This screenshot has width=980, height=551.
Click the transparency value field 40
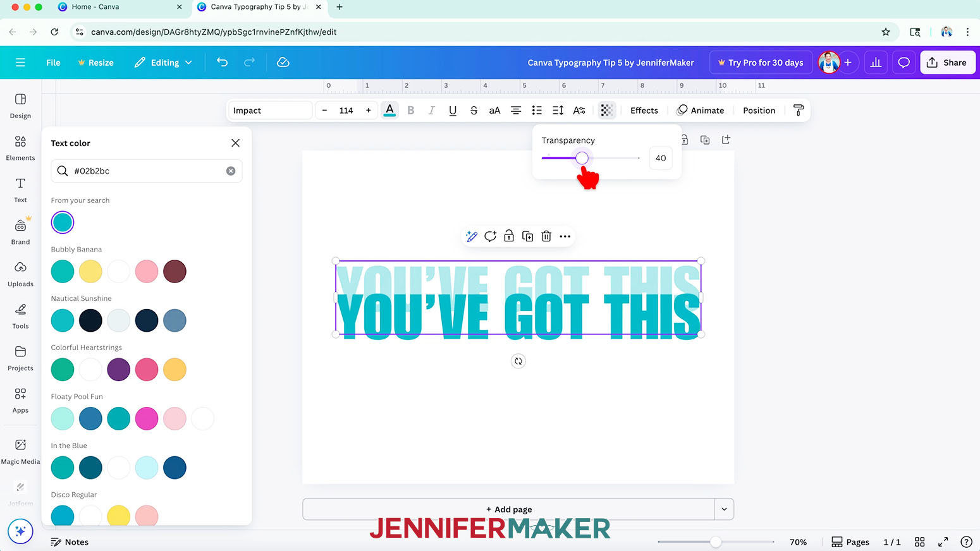click(661, 158)
